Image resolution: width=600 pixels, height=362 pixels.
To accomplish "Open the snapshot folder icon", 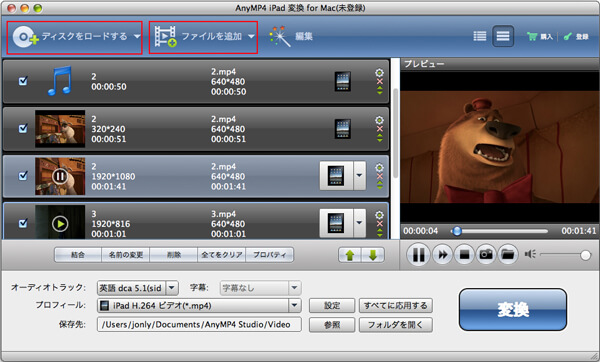I will 508,254.
